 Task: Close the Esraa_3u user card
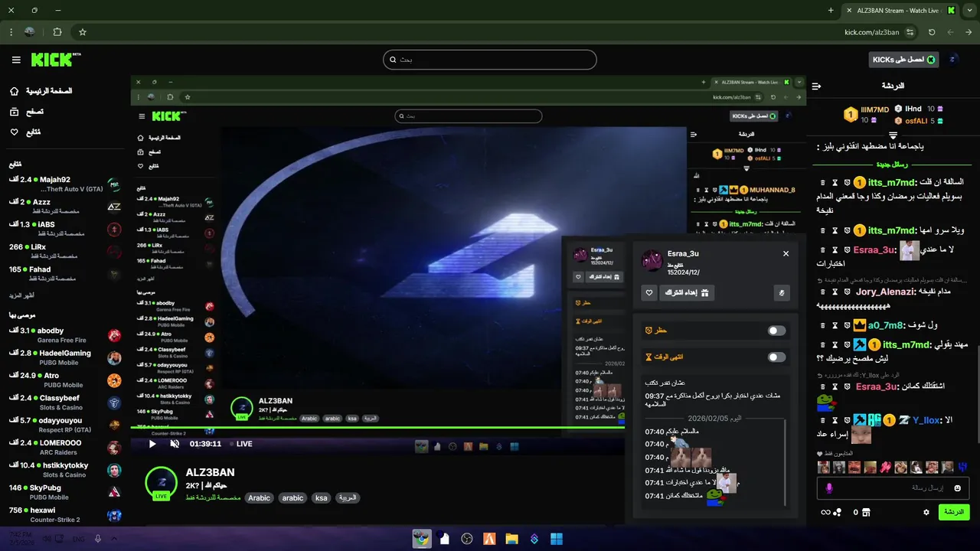pos(786,253)
